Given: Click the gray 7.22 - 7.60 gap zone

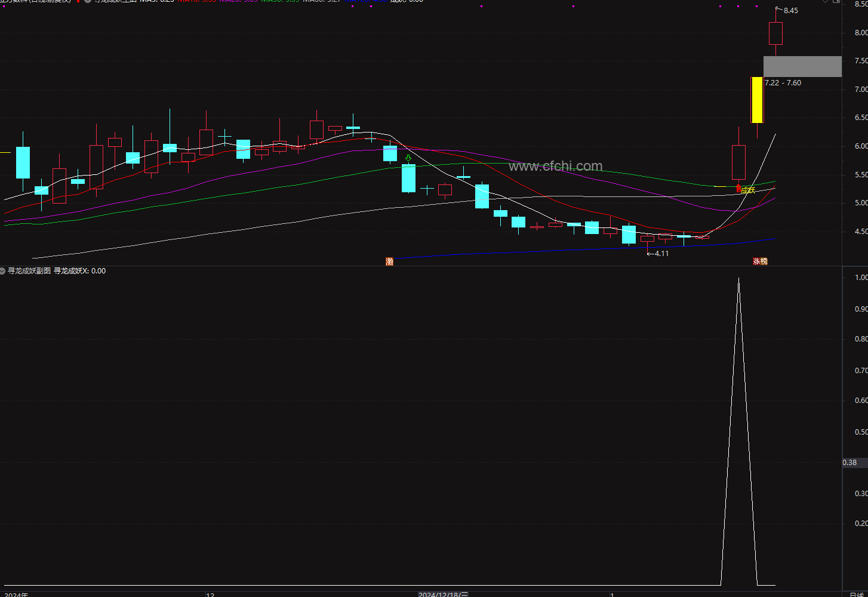Looking at the screenshot, I should coord(802,66).
